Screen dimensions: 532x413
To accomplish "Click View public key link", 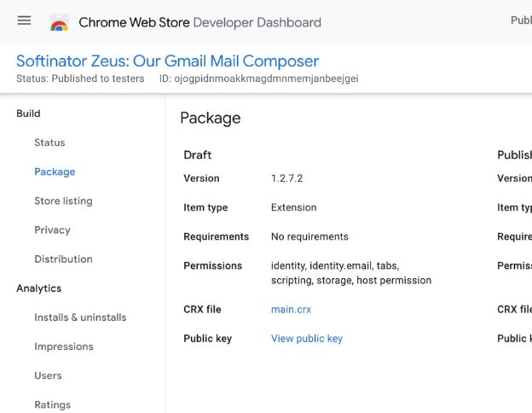I will (x=307, y=339).
